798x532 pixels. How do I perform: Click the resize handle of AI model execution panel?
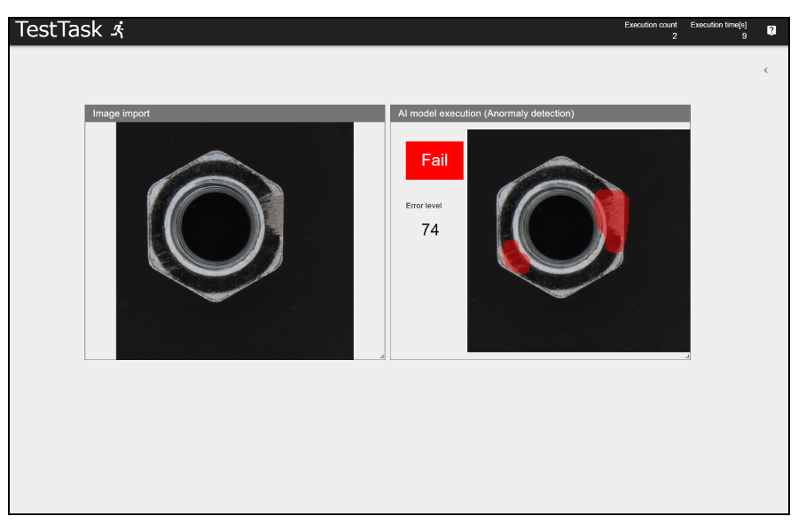(x=686, y=356)
